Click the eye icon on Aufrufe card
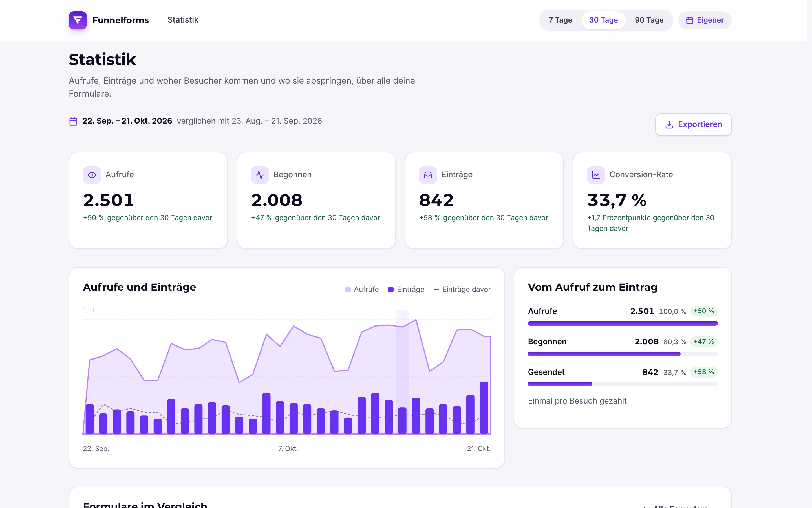Viewport: 812px width, 508px height. pyautogui.click(x=92, y=175)
